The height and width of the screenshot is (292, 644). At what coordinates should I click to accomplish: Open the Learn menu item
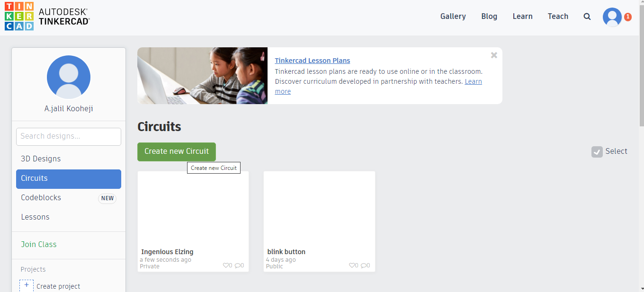coord(522,17)
